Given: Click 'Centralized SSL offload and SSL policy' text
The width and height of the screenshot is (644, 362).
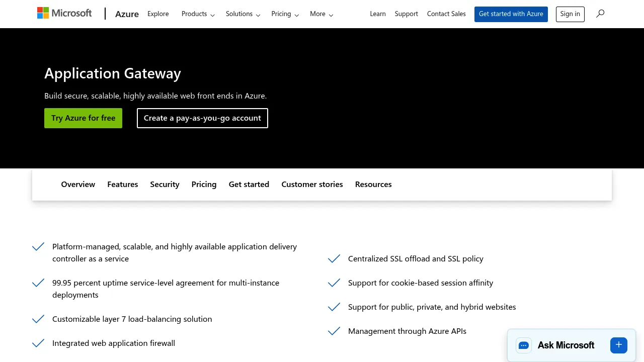Looking at the screenshot, I should pos(416,259).
